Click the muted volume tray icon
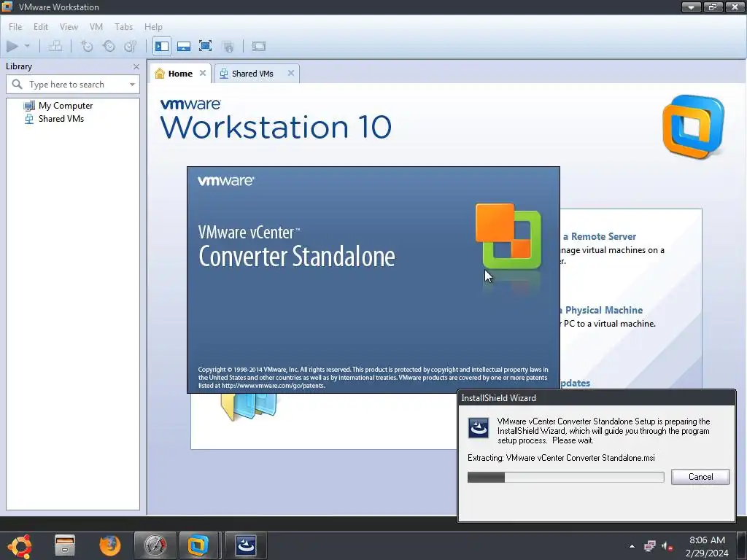Viewport: 747px width, 560px height. (667, 546)
